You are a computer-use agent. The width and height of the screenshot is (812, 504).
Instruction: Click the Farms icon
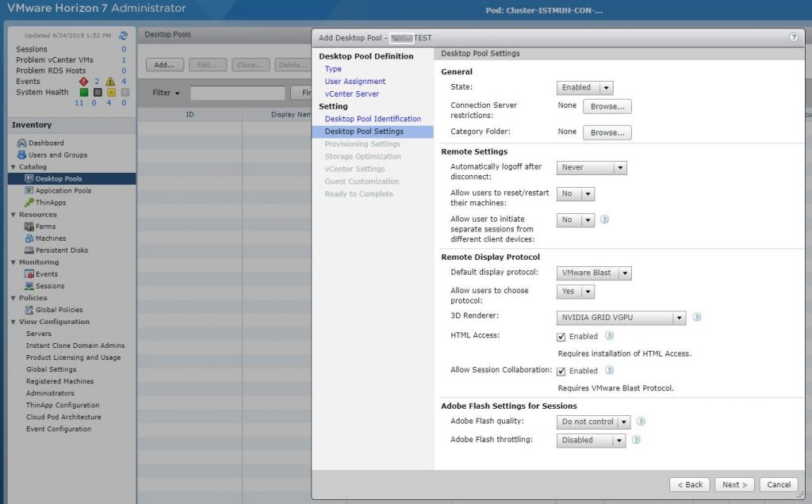pos(29,226)
